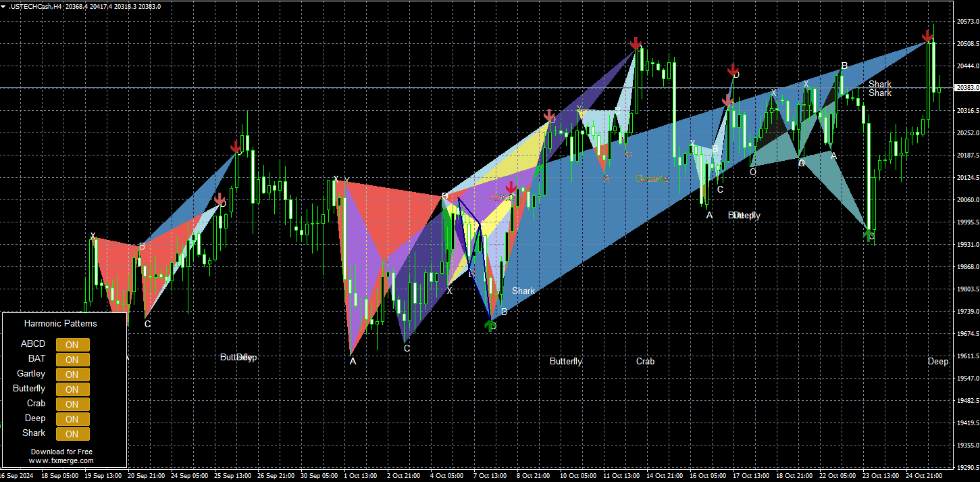
Task: Click the 11 Oct 13:00 time axis label
Action: tap(621, 476)
